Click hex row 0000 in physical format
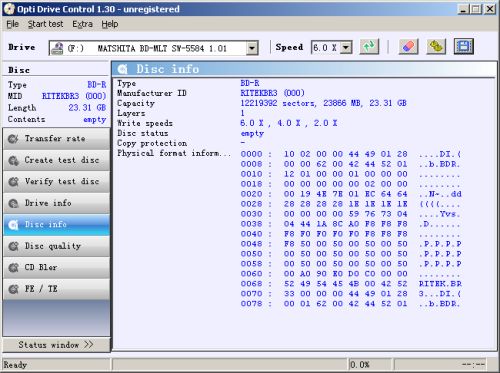This screenshot has height=373, width=500. (351, 154)
